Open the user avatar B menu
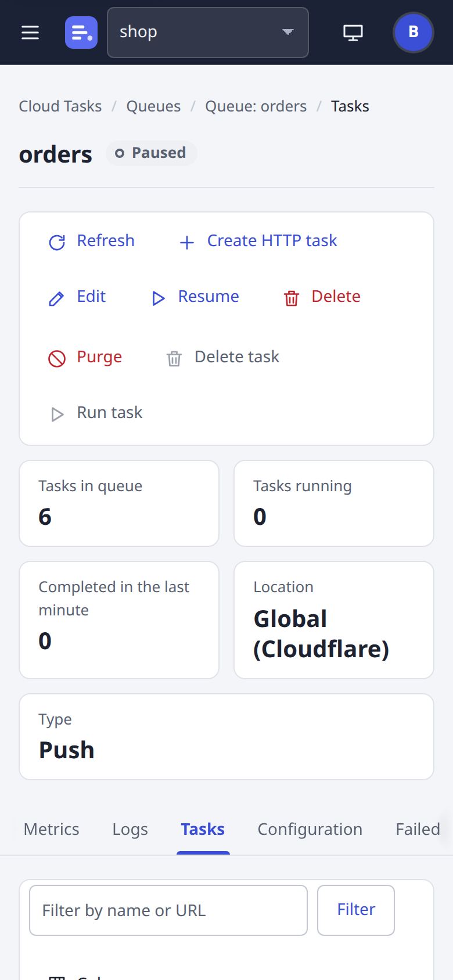The width and height of the screenshot is (453, 980). (414, 33)
